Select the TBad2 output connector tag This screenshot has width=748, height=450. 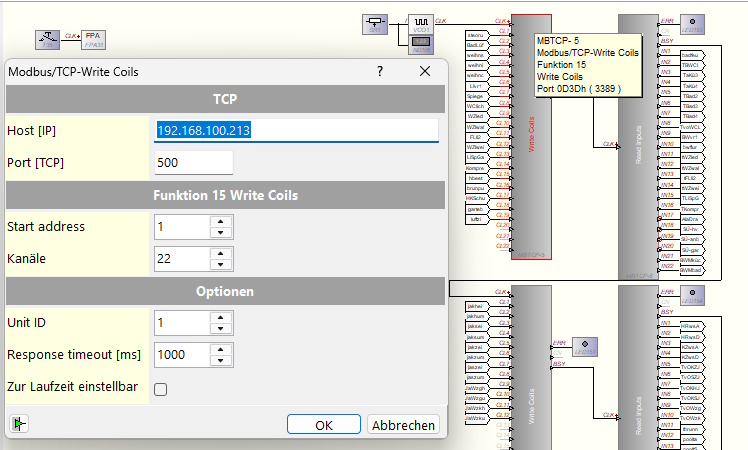692,96
